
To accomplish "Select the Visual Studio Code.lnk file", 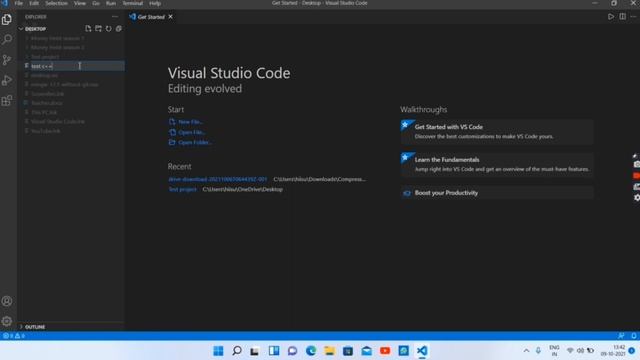I will pos(58,122).
